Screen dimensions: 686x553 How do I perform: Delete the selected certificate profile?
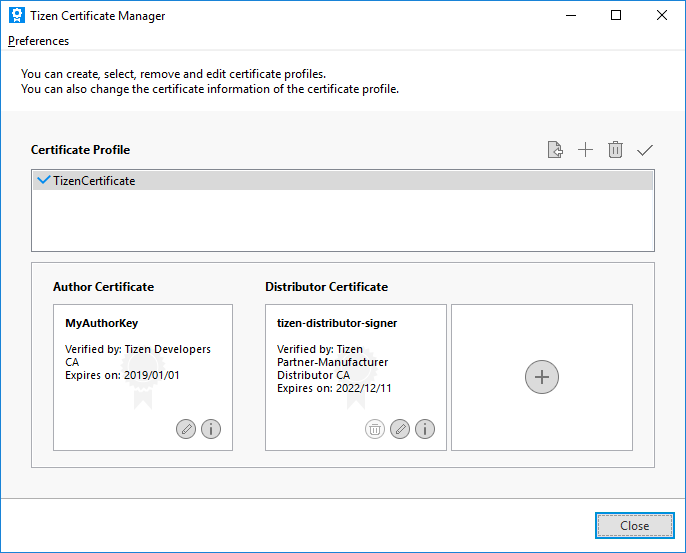615,150
